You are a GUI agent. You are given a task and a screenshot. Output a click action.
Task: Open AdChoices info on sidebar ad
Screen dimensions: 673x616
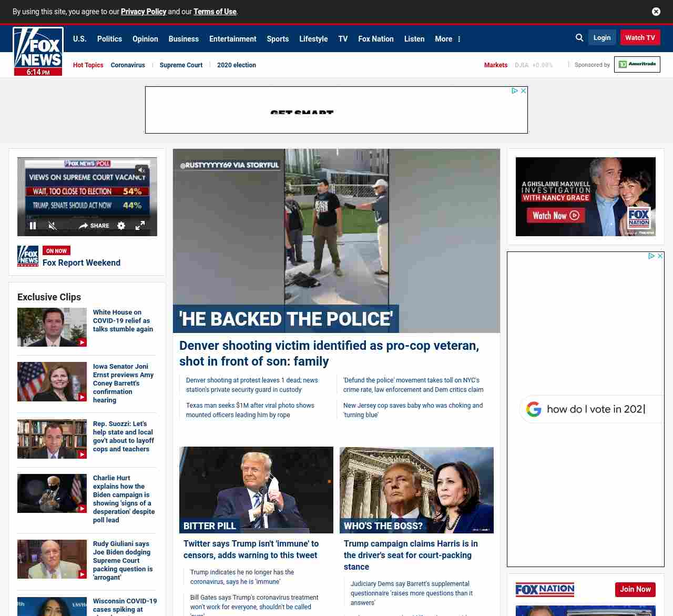pos(651,256)
